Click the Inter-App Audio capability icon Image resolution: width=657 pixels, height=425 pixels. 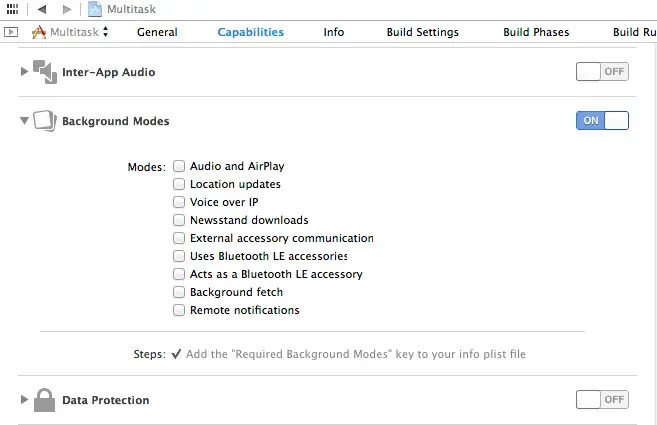[45, 72]
